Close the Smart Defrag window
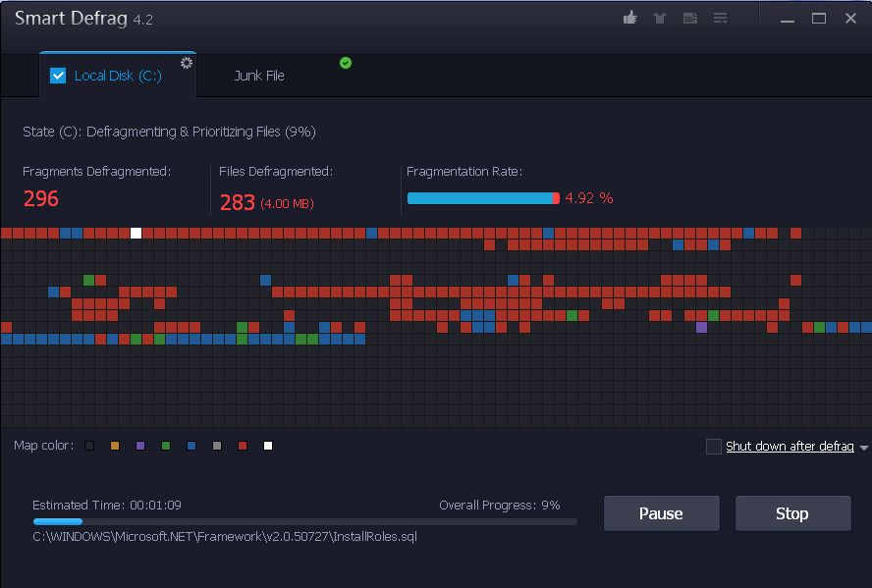Viewport: 872px width, 588px height. 850,19
